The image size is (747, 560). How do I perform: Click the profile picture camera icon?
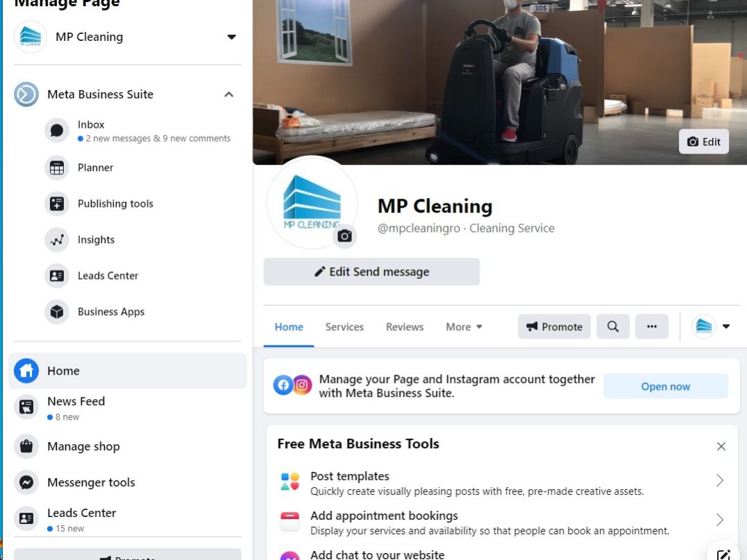point(344,236)
